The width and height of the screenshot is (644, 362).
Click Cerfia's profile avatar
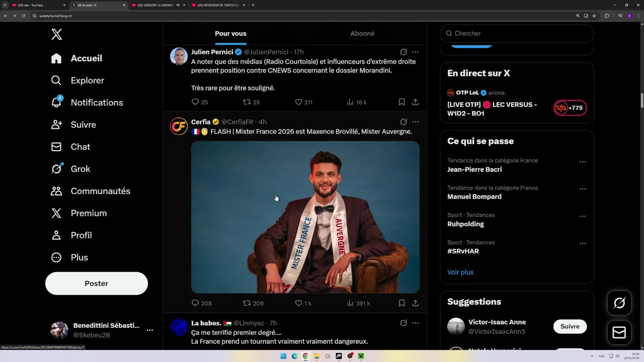tap(179, 126)
